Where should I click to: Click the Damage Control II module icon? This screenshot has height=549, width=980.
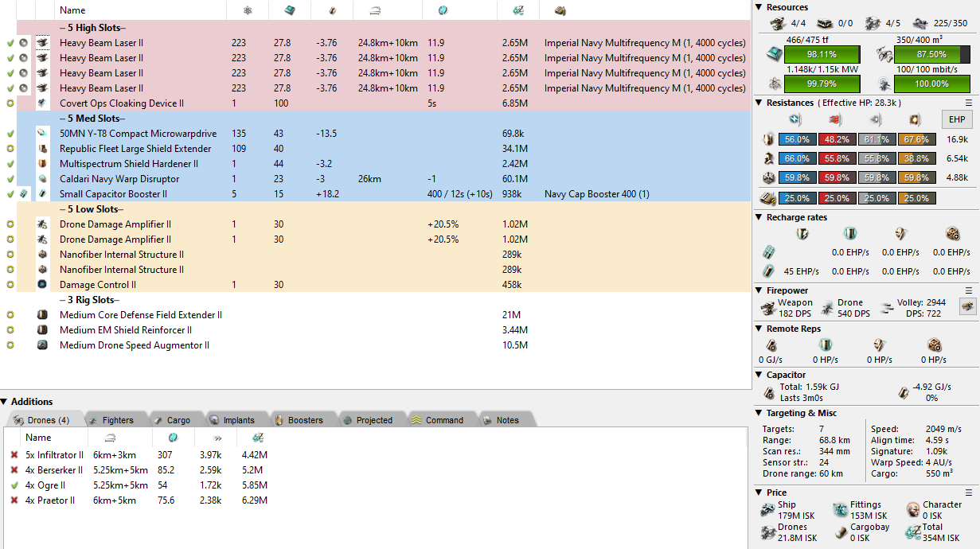point(42,285)
